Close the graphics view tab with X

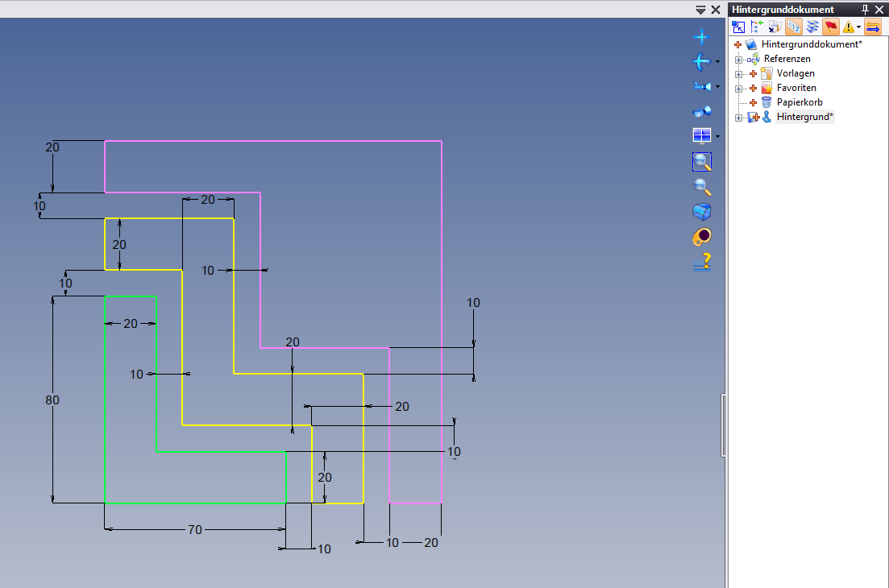click(716, 10)
